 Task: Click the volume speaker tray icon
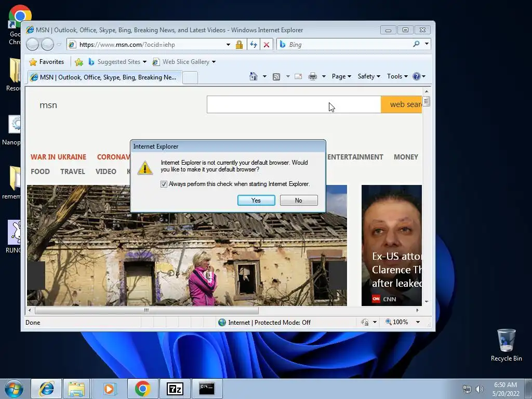click(480, 389)
